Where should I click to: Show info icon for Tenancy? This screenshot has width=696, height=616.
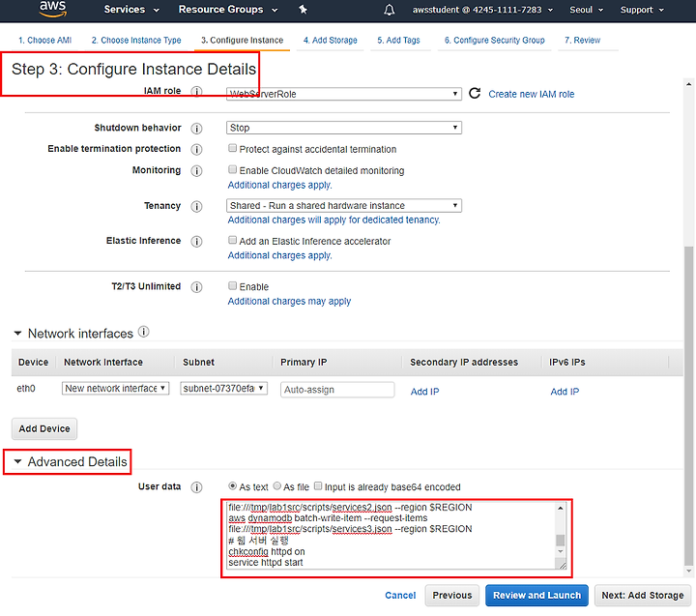click(196, 207)
